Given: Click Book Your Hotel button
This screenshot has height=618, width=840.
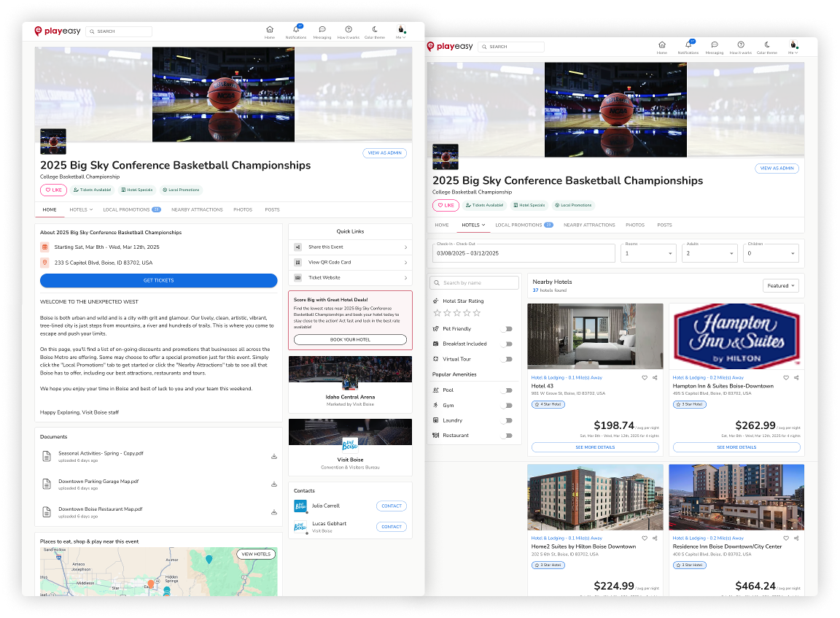Looking at the screenshot, I should pyautogui.click(x=350, y=340).
